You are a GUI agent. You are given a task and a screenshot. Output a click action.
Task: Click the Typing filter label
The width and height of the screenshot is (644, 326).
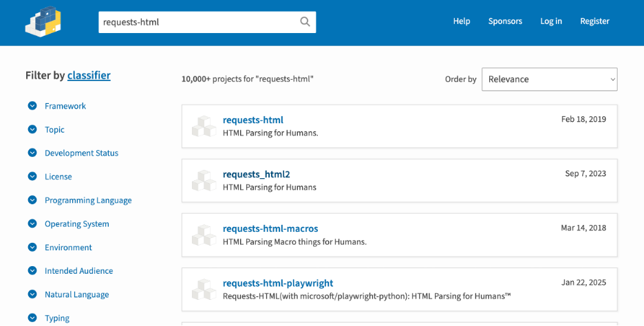click(x=57, y=318)
